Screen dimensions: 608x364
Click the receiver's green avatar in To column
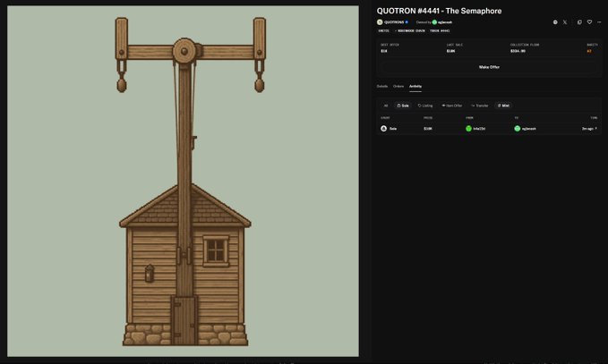pyautogui.click(x=517, y=128)
